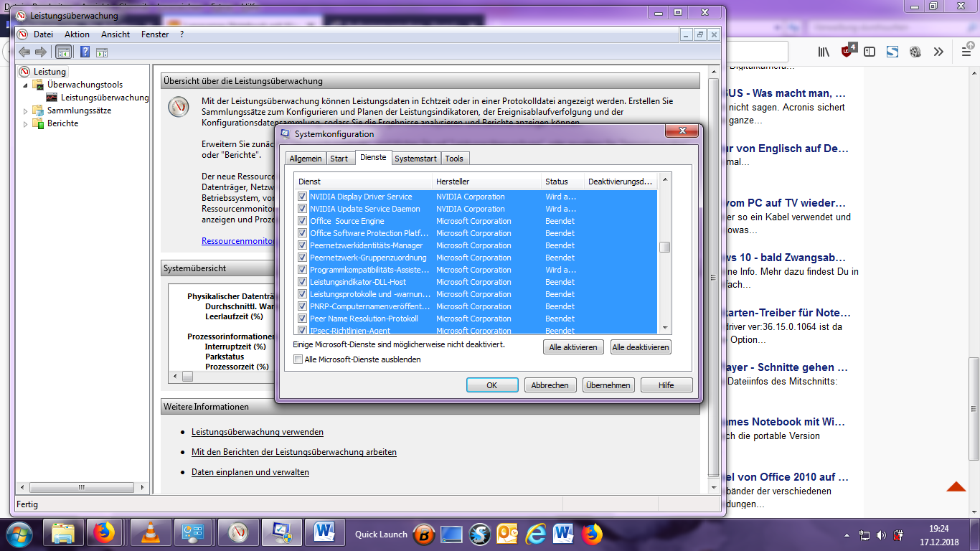Expand the Sammlungssätze tree node
This screenshot has width=980, height=551.
tap(26, 111)
